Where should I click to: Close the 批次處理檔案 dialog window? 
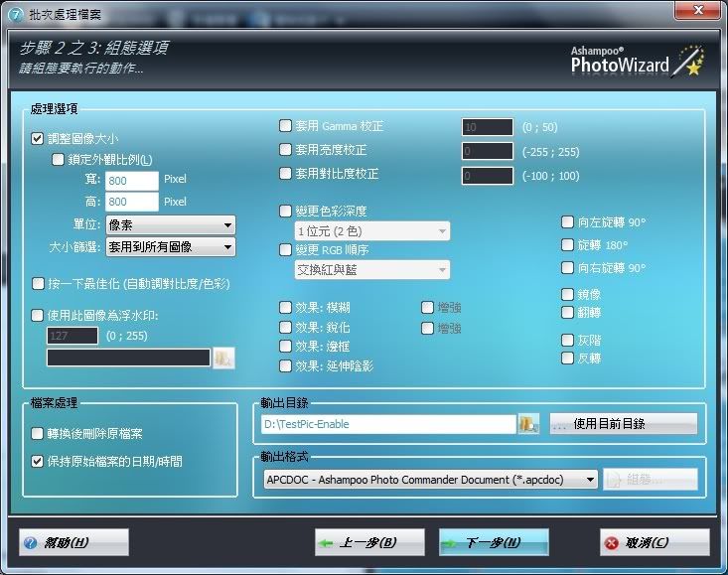pyautogui.click(x=697, y=11)
